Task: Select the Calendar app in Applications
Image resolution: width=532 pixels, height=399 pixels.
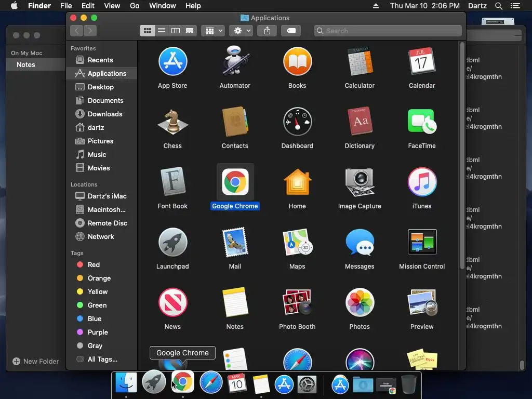Action: point(422,61)
